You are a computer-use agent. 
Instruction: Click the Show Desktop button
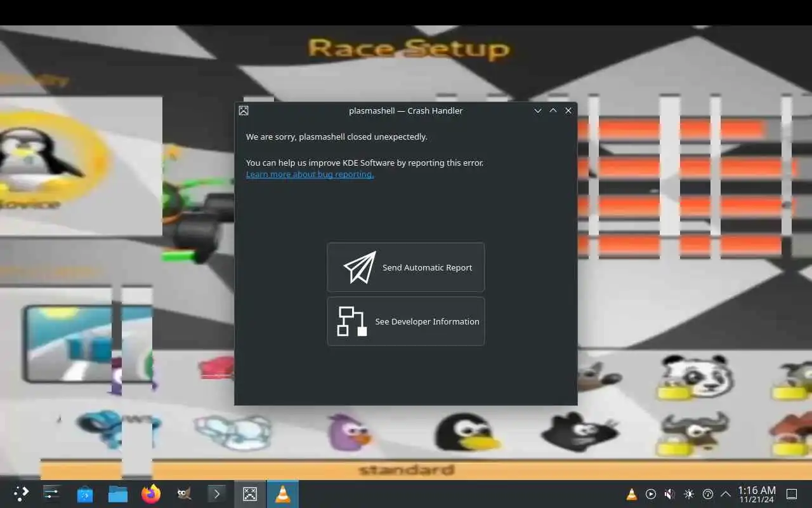coord(792,494)
